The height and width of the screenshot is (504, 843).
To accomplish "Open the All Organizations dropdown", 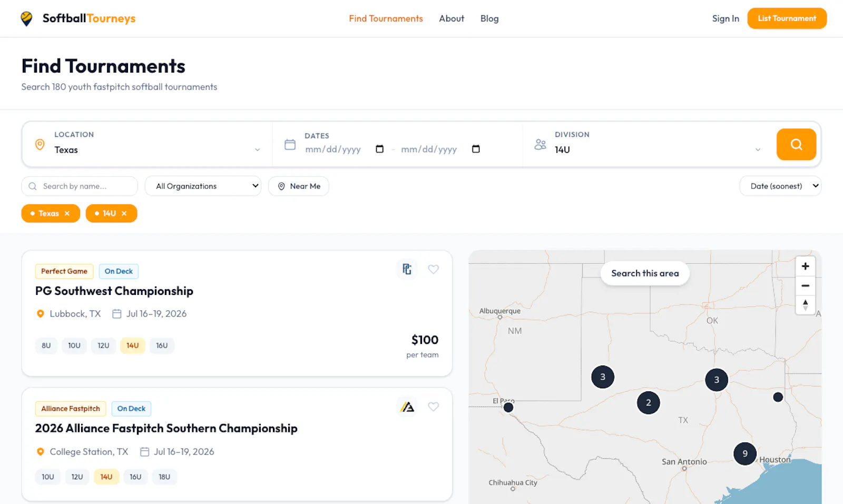I will click(203, 186).
